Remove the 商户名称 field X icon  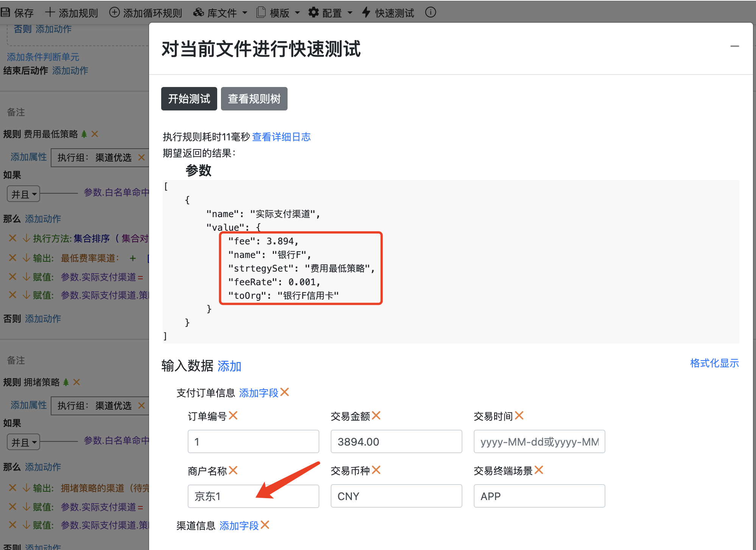click(x=233, y=470)
